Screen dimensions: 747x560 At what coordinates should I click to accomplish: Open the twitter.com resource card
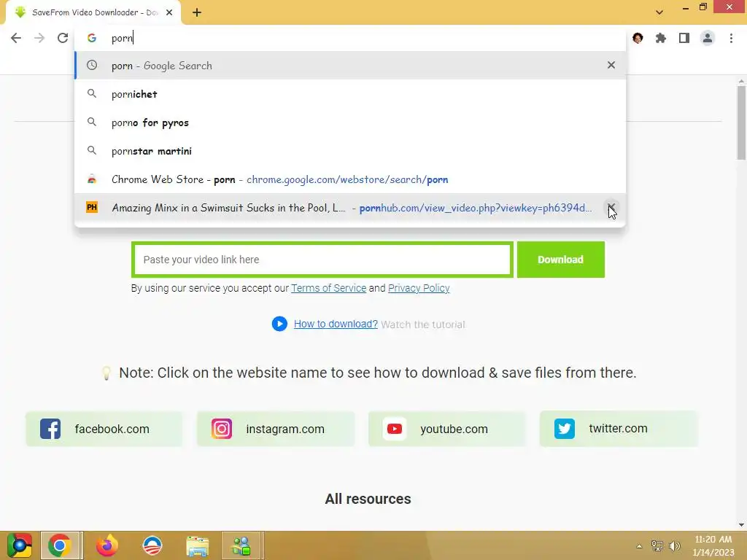(619, 429)
